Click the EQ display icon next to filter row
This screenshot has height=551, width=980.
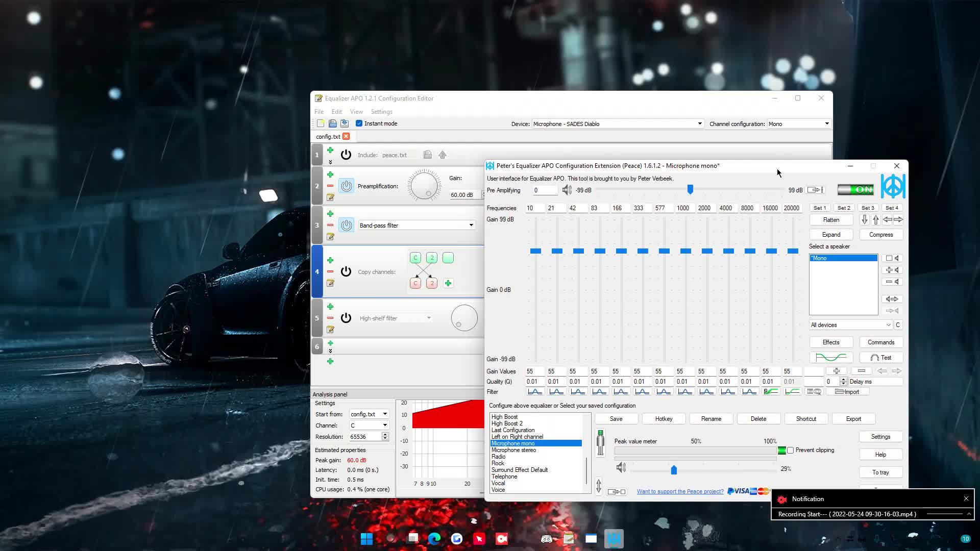tap(815, 391)
